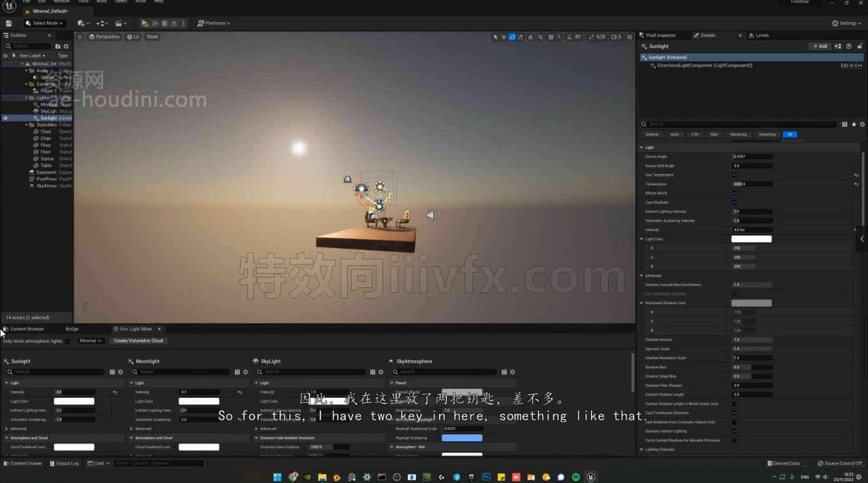The image size is (868, 483).
Task: Collapse the Light section in Details
Action: pyautogui.click(x=641, y=148)
